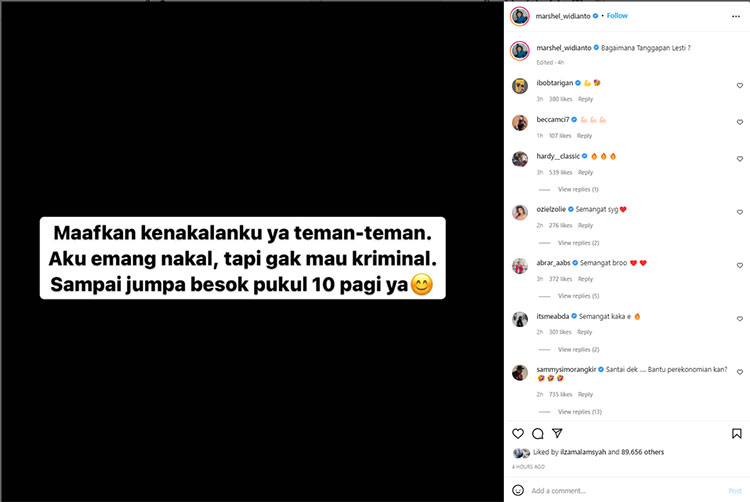Viewport: 750px width, 502px height.
Task: Expand View replies (13) under sammysimorangkir
Action: point(580,412)
